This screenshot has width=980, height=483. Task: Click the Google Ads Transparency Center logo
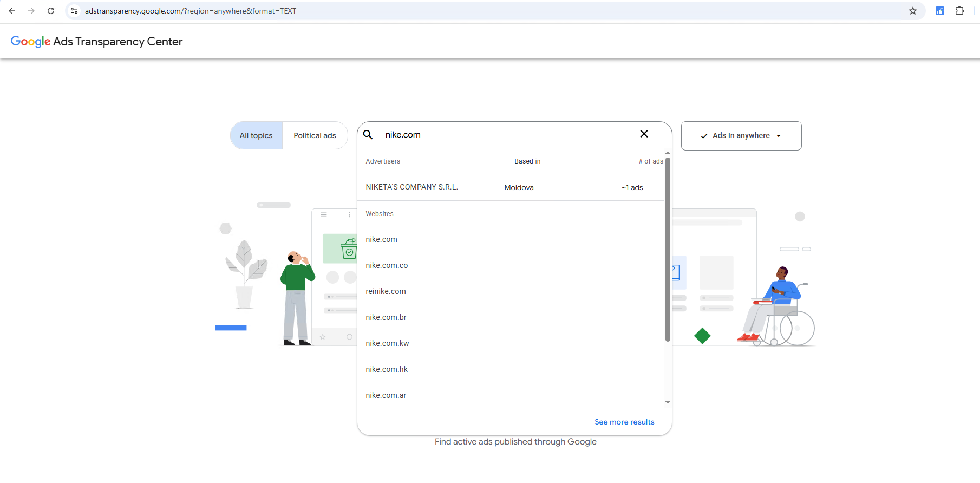coord(96,42)
